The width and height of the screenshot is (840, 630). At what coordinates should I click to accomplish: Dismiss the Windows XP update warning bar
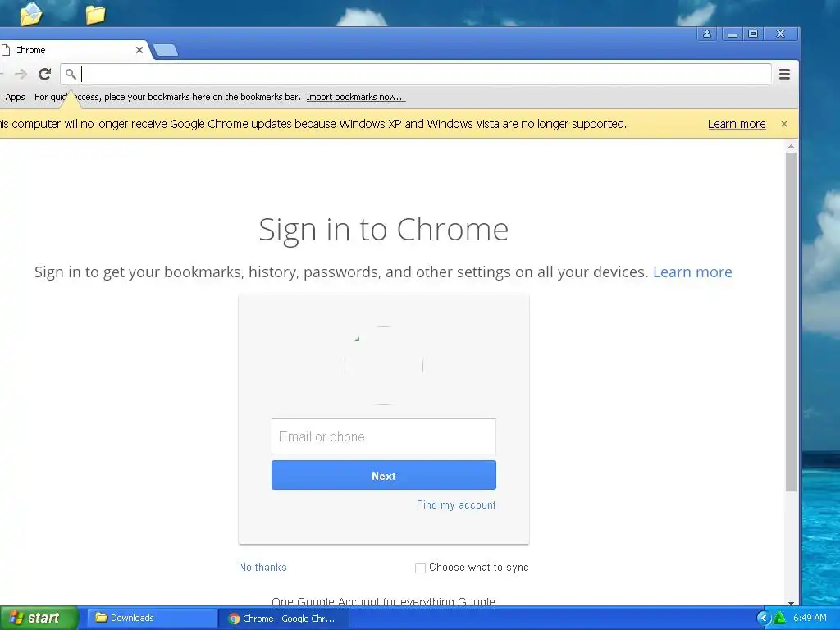(784, 124)
